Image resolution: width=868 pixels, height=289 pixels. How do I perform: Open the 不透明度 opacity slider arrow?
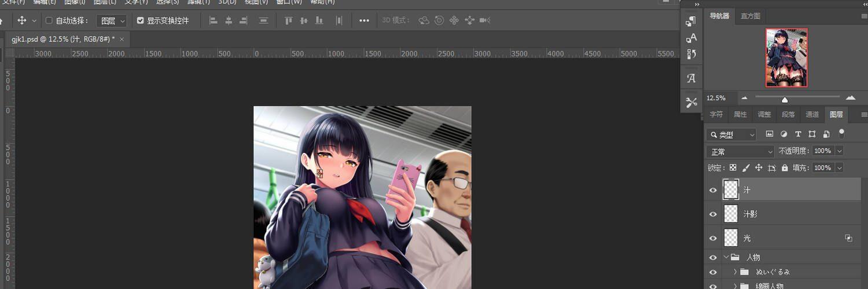[839, 151]
